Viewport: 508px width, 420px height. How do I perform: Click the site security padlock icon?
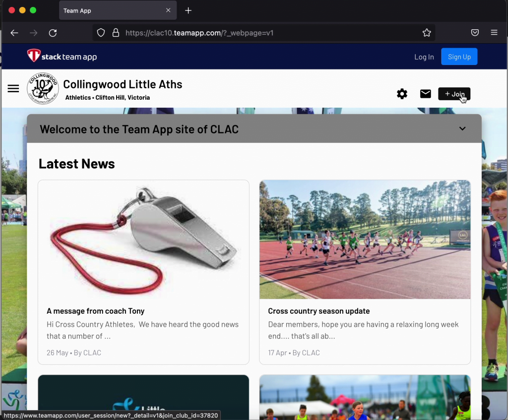coord(116,33)
